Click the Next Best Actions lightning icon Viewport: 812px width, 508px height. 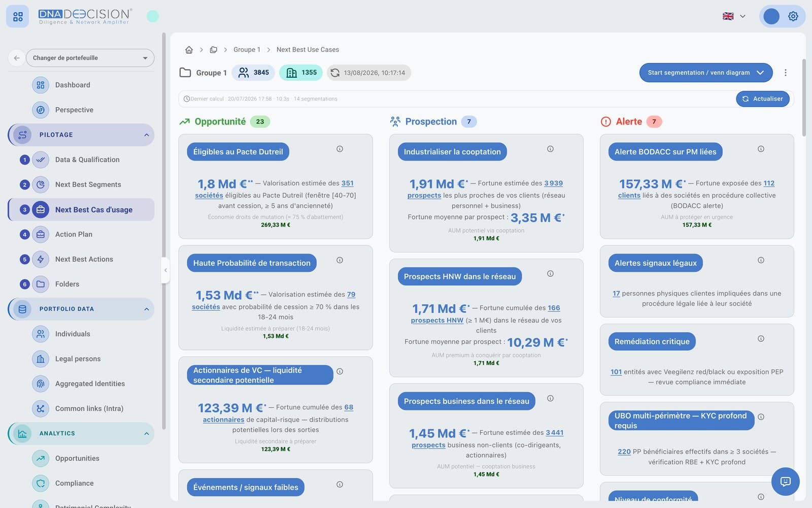41,259
